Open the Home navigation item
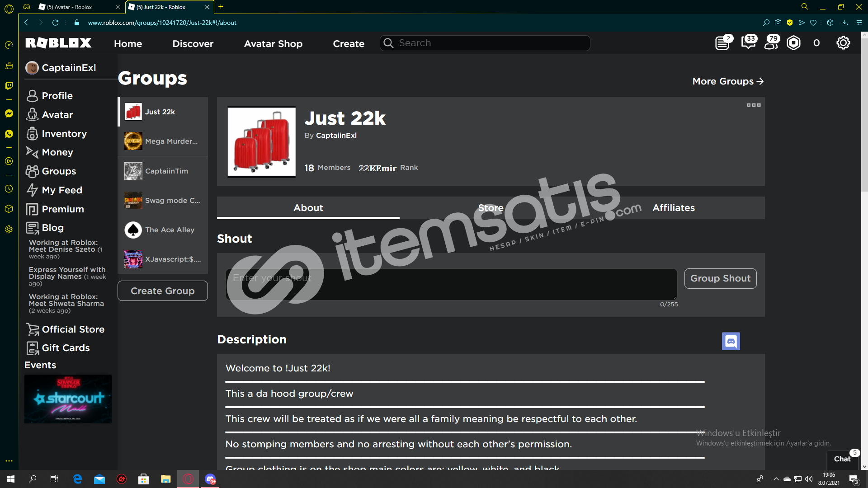 [128, 43]
